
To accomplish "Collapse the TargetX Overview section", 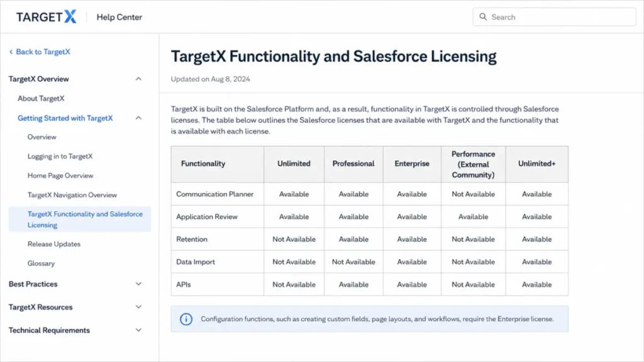I will [138, 79].
